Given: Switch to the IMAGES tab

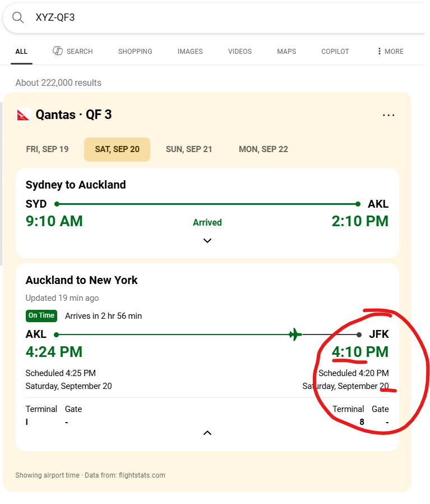Looking at the screenshot, I should click(190, 52).
